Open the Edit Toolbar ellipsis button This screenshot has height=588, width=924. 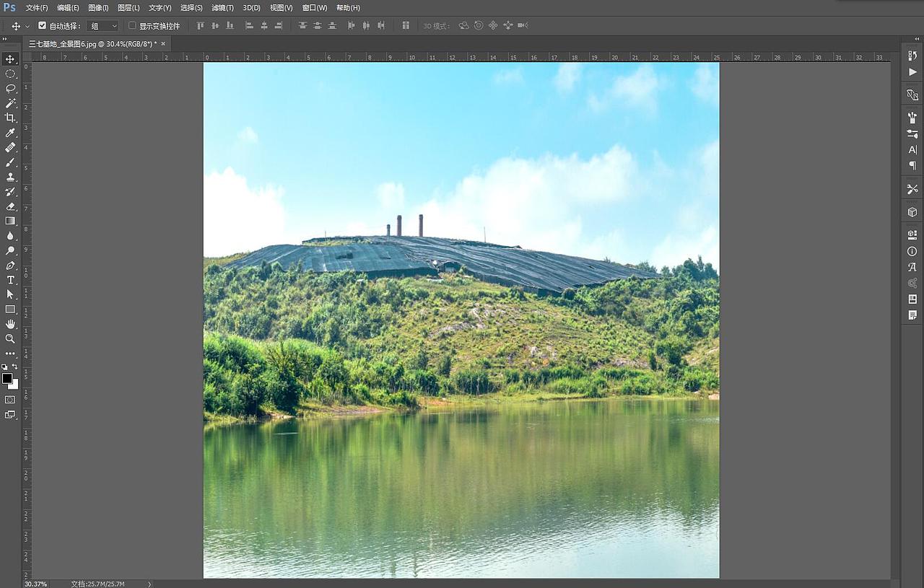click(10, 354)
